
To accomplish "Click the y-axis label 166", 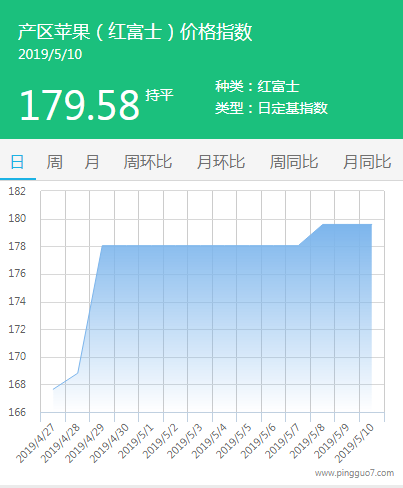I will coord(17,412).
